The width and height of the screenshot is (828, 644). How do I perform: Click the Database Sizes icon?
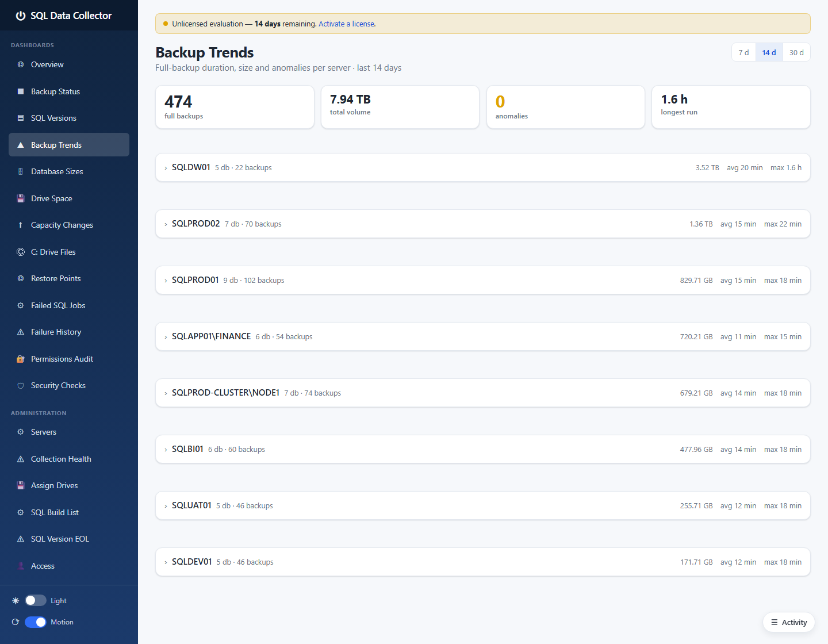point(21,171)
